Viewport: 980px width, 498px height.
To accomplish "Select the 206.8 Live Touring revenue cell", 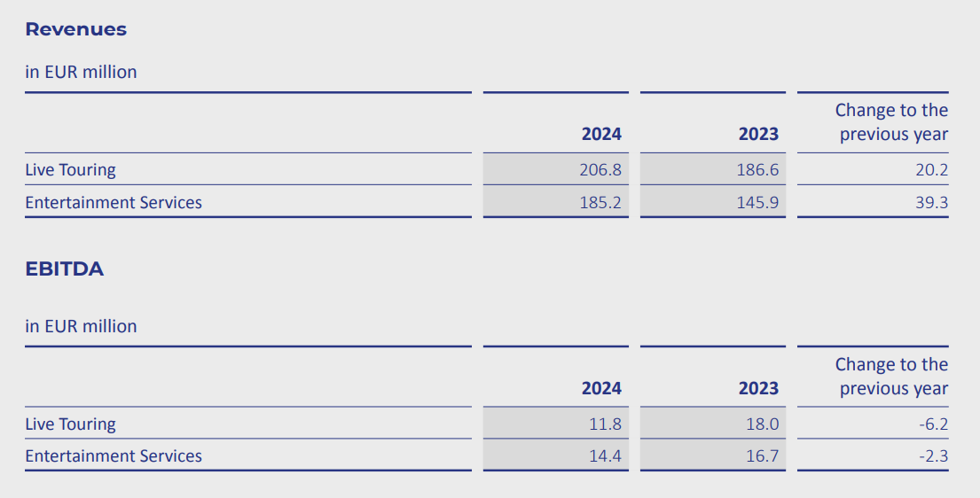I will (600, 169).
